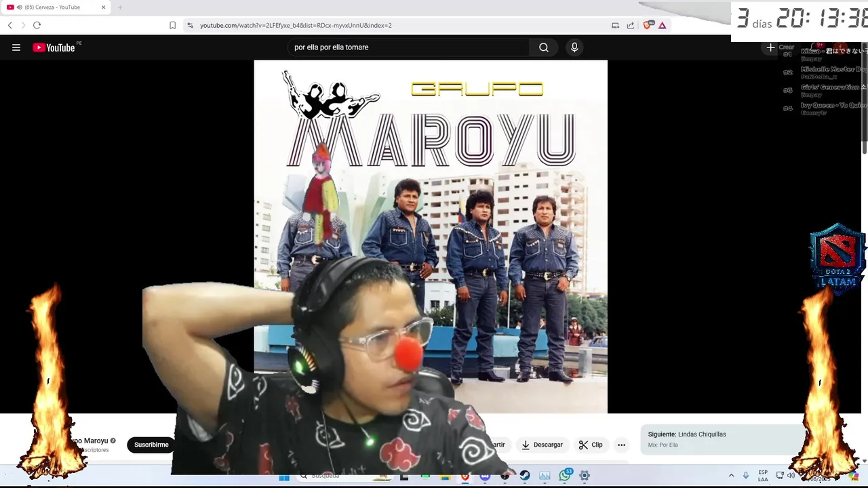868x488 pixels.
Task: Share this page from address bar
Action: pyautogui.click(x=631, y=25)
